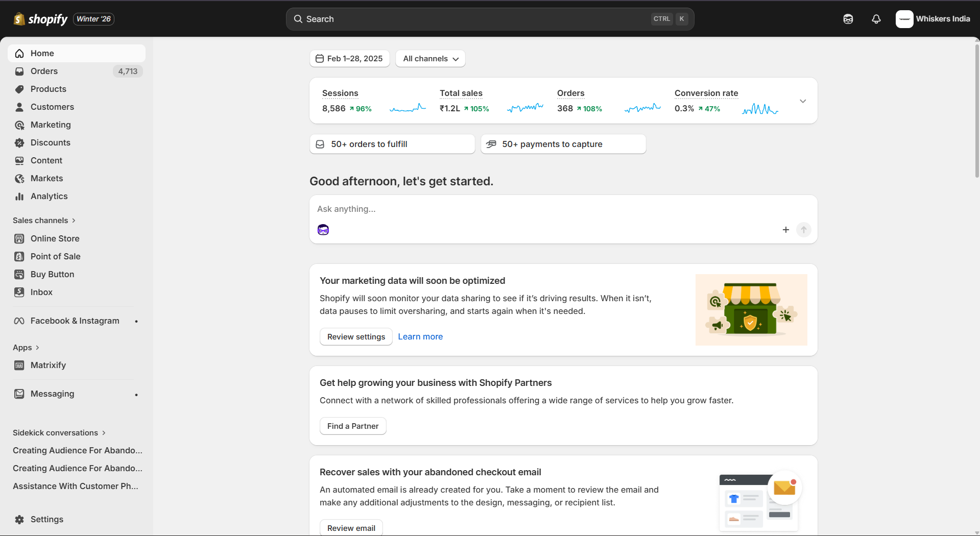Open the Feb 1–28, 2025 date picker
The image size is (980, 536).
coord(350,59)
